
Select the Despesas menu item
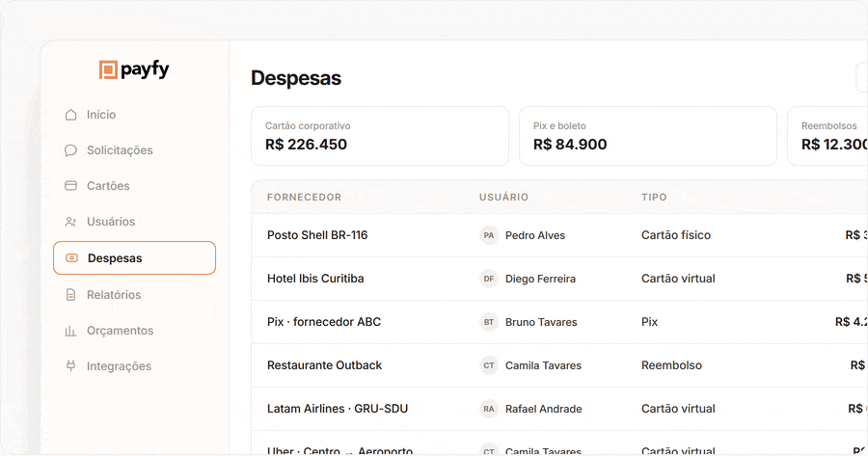134,257
